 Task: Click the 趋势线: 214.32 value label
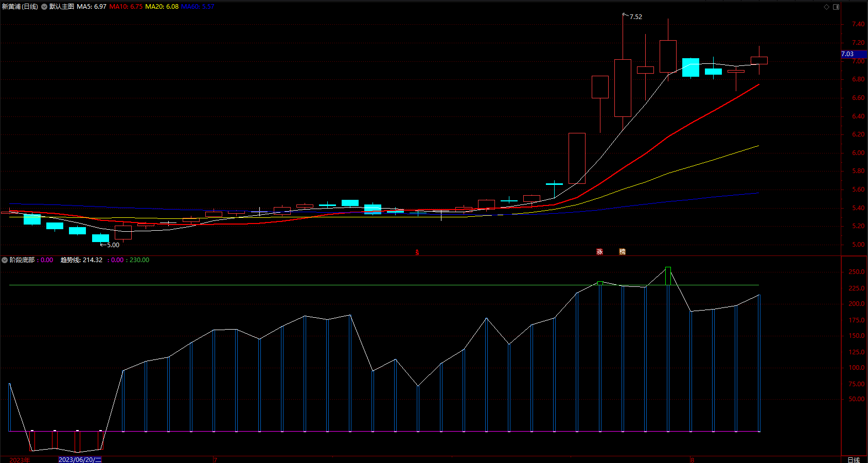[81, 260]
